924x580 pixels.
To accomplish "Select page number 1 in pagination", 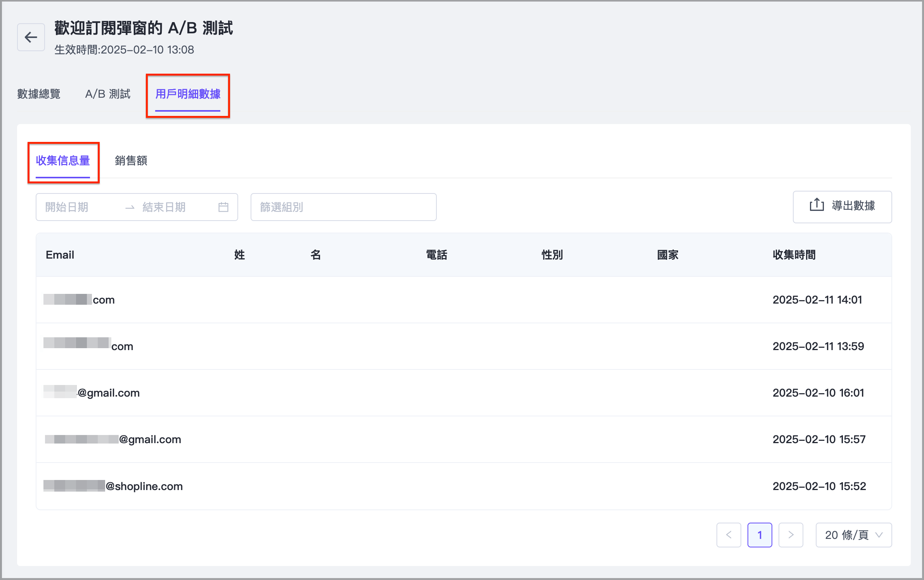I will [x=760, y=535].
